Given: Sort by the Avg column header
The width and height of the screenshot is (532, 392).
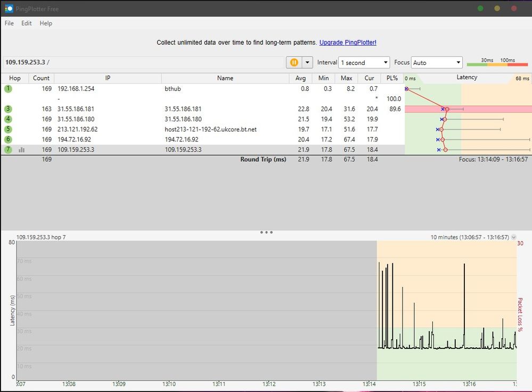Looking at the screenshot, I should click(x=300, y=78).
